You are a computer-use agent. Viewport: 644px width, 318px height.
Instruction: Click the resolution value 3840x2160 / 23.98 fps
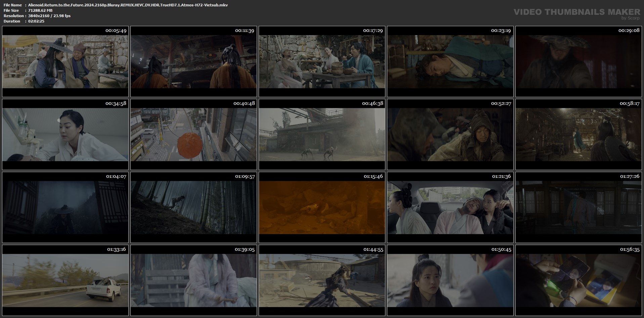tap(49, 16)
